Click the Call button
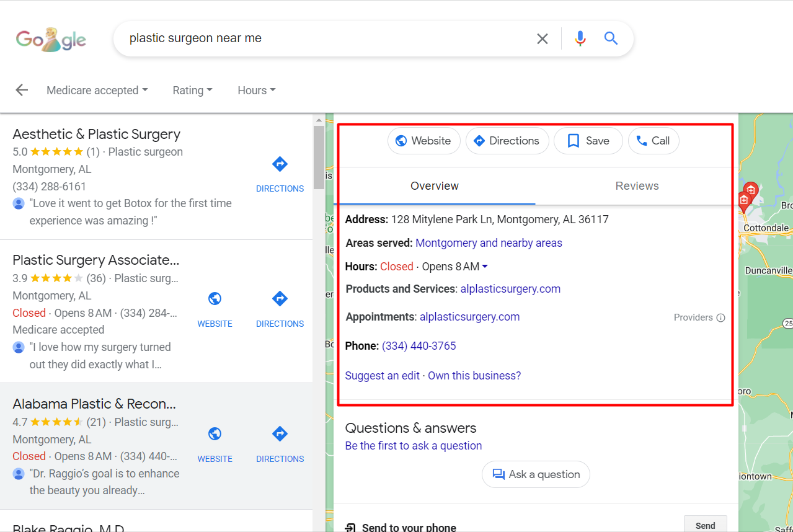This screenshot has height=532, width=793. pos(653,141)
